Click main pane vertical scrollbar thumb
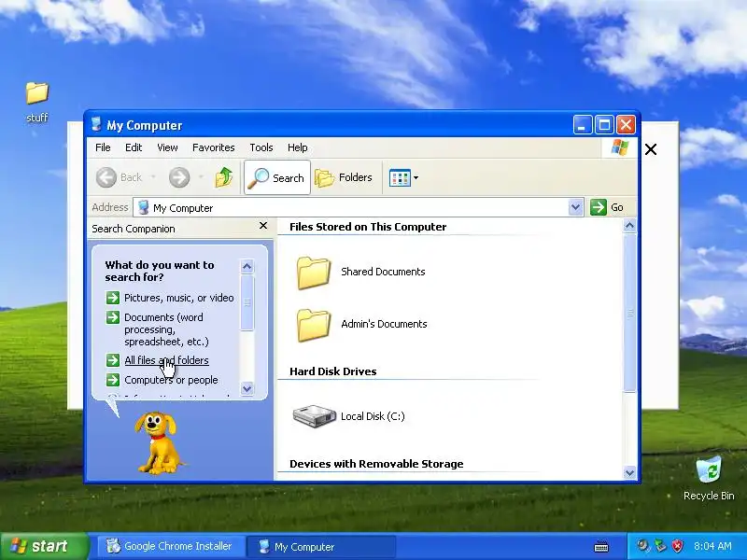Screen dimensions: 747x560 point(629,313)
